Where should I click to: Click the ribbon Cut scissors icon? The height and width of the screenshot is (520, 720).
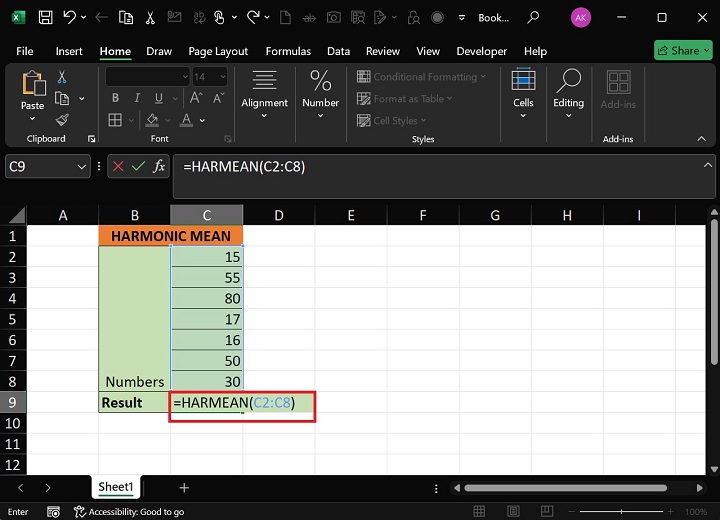point(62,77)
